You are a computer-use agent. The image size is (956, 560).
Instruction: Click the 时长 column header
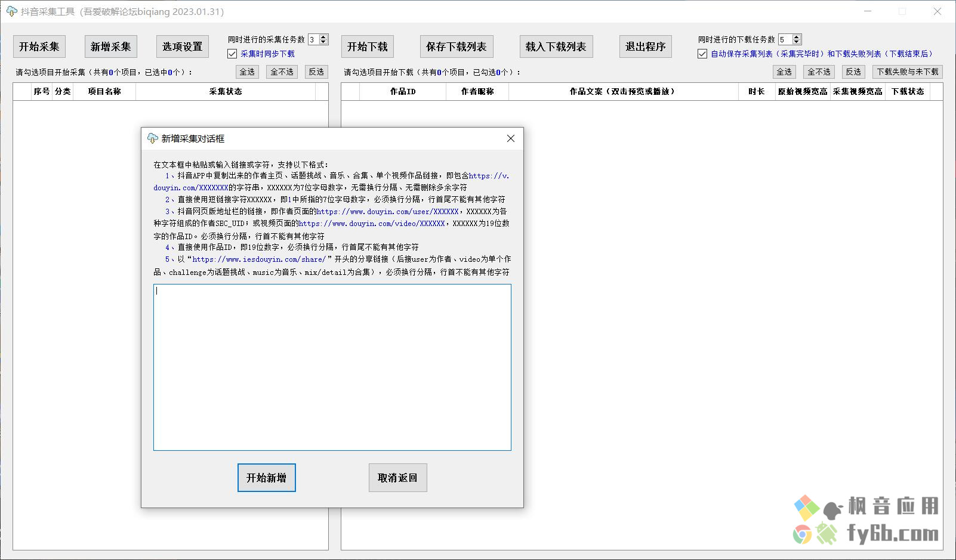click(x=756, y=91)
